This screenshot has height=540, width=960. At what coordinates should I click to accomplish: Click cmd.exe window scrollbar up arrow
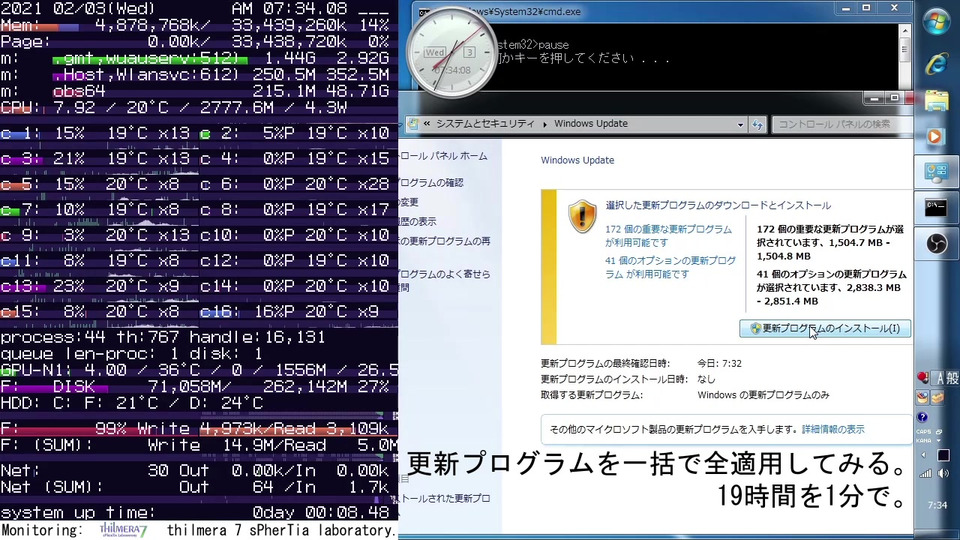click(x=904, y=31)
